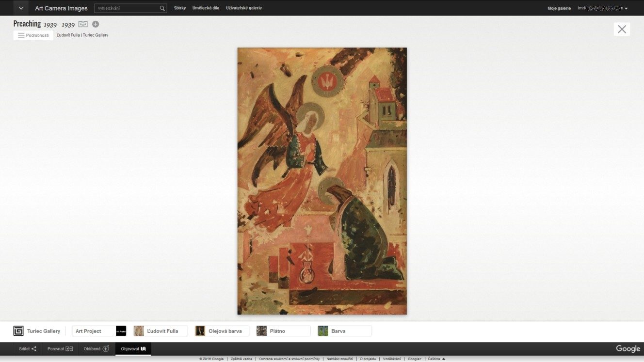Open the Zpětná vazba footer link

[241, 359]
